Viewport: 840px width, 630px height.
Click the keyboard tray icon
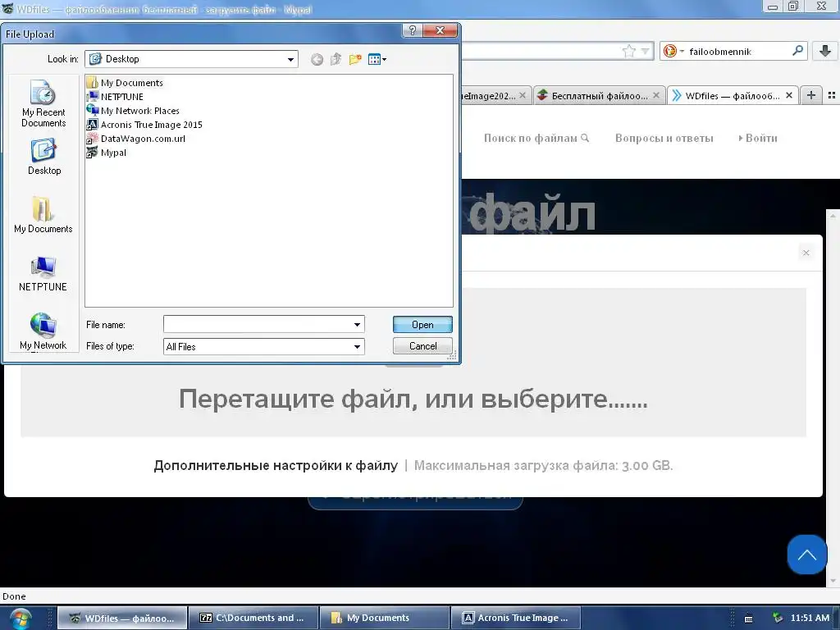pyautogui.click(x=748, y=619)
